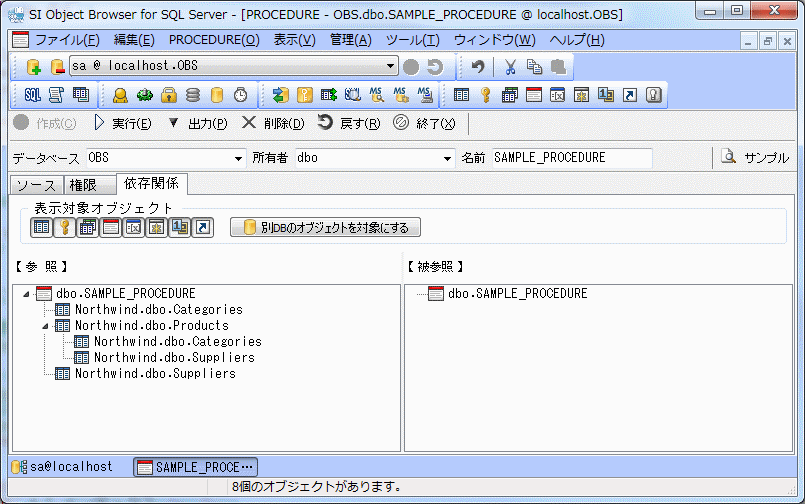805x504 pixels.
Task: Toggle the table filter in 表示対象オブジェクト
Action: (41, 227)
